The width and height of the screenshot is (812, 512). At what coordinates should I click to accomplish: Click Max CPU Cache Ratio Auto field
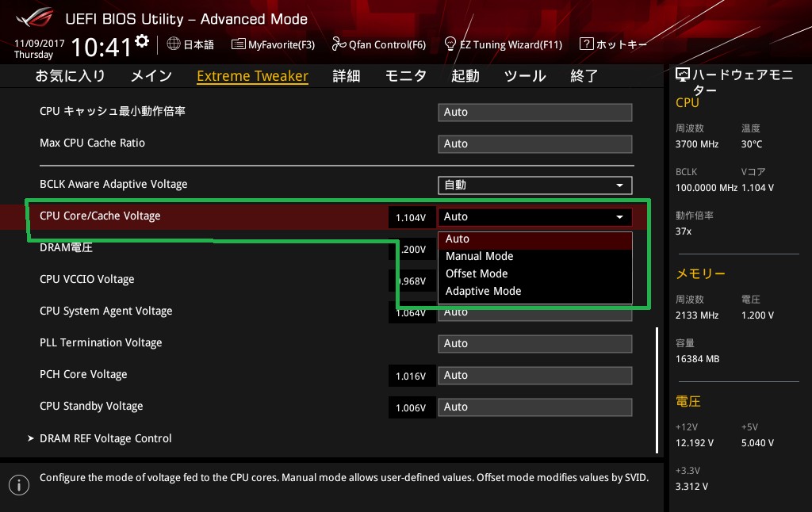535,144
